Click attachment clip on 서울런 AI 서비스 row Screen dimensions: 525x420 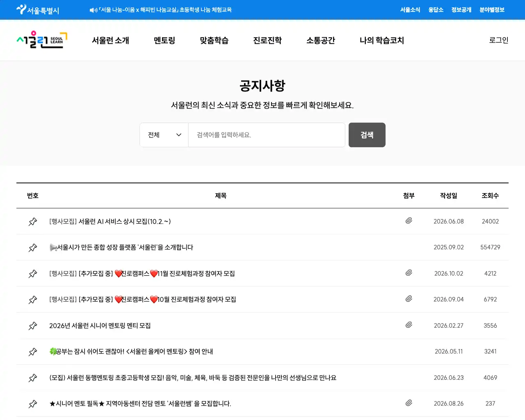(409, 221)
